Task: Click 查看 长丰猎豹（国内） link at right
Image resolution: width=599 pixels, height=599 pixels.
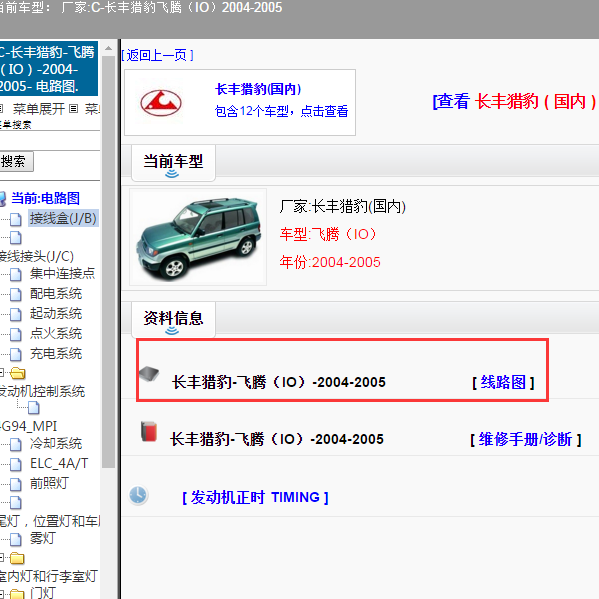Action: 515,102
